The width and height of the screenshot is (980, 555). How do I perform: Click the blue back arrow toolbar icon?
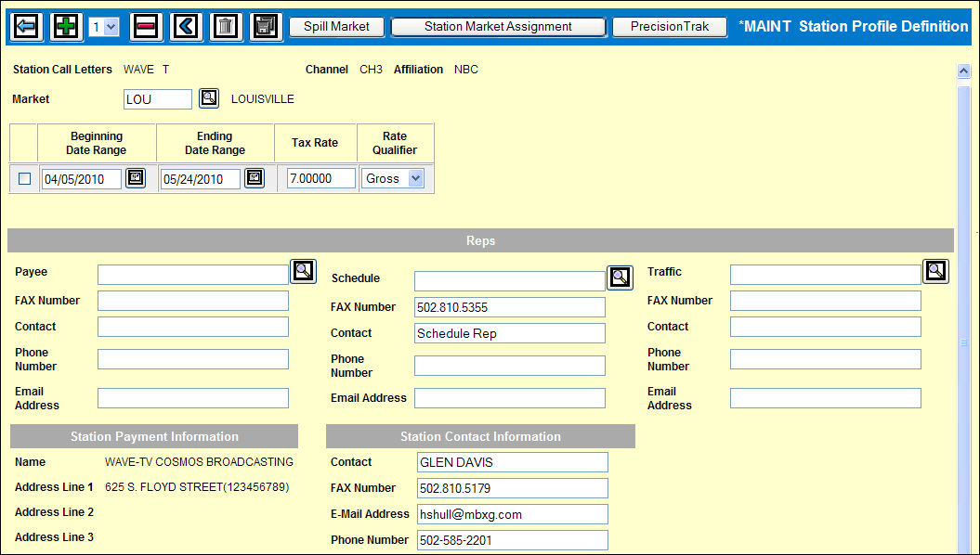click(x=27, y=27)
